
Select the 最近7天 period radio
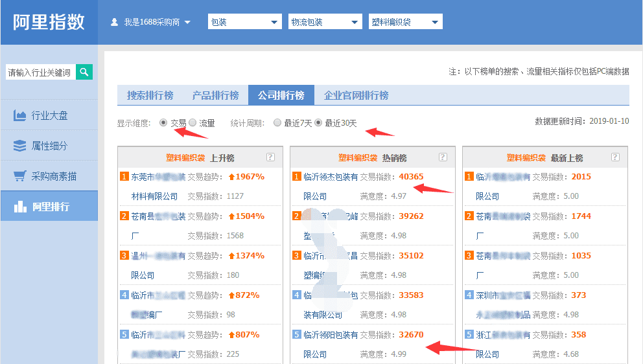277,122
